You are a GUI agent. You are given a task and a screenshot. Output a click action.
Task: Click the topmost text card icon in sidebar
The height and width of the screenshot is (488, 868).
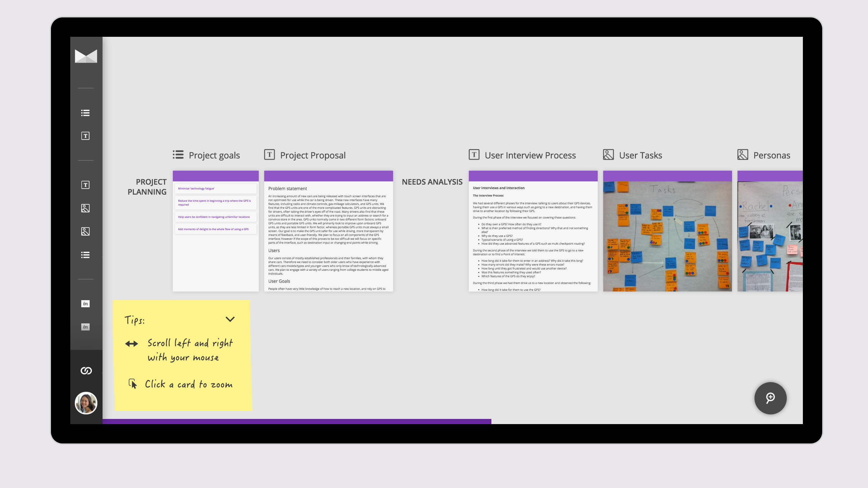(85, 136)
